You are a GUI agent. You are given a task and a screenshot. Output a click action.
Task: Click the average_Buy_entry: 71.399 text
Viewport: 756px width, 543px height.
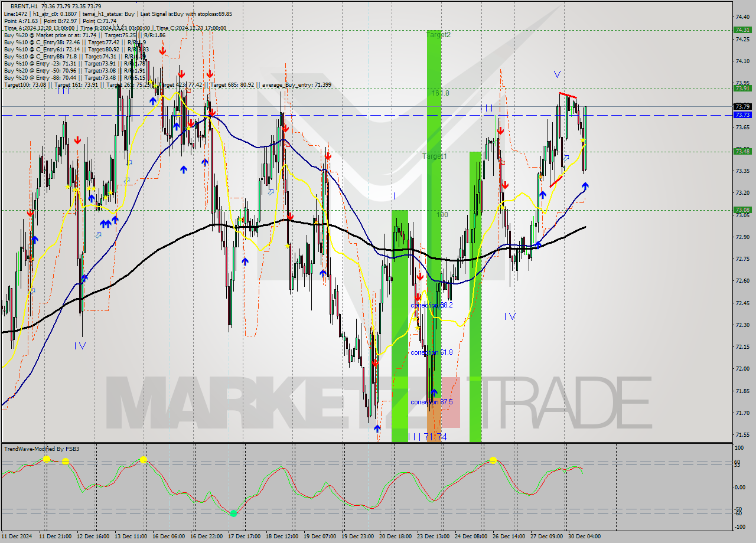coord(297,84)
